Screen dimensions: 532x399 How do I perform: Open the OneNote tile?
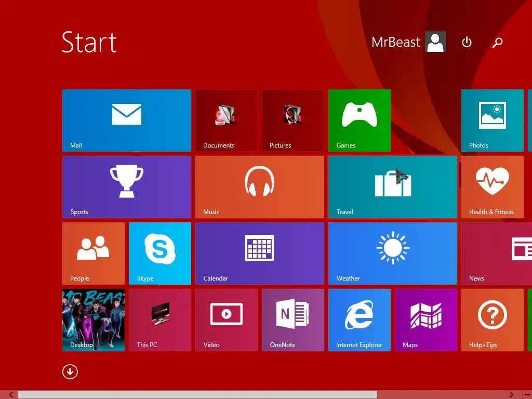pyautogui.click(x=293, y=320)
